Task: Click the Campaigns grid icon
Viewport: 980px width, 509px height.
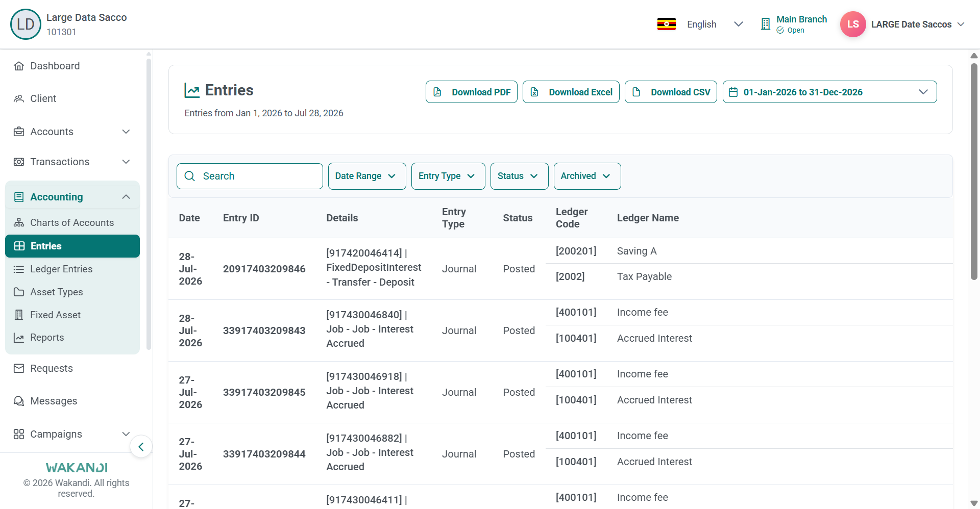Action: click(19, 434)
